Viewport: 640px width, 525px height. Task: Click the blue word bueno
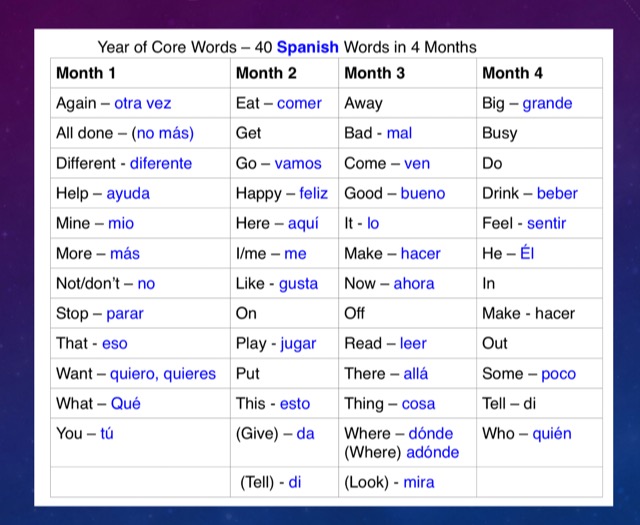coord(423,193)
